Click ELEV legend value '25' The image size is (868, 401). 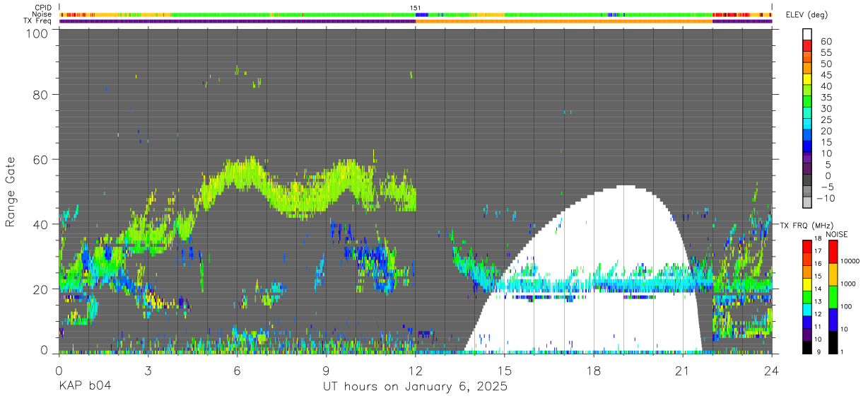(x=826, y=120)
